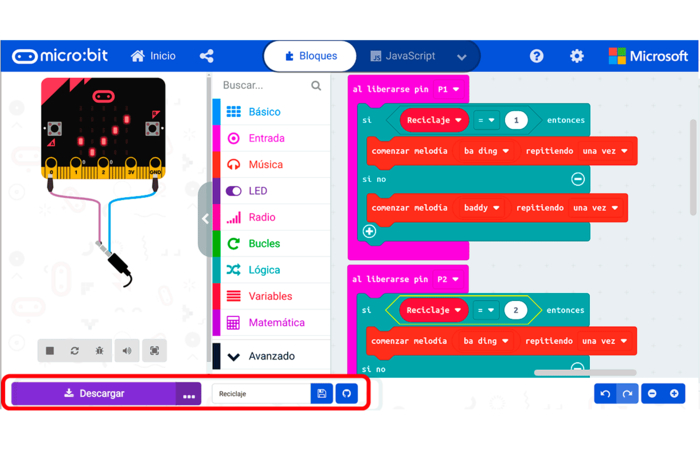Click the value 2 in the comparison
The width and height of the screenshot is (700, 450).
[x=516, y=310]
